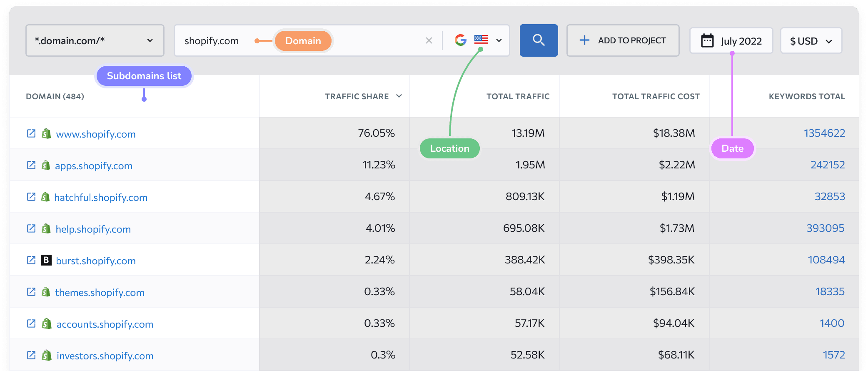The width and height of the screenshot is (868, 371).
Task: Click the ADD TO PROJECT button
Action: [623, 40]
